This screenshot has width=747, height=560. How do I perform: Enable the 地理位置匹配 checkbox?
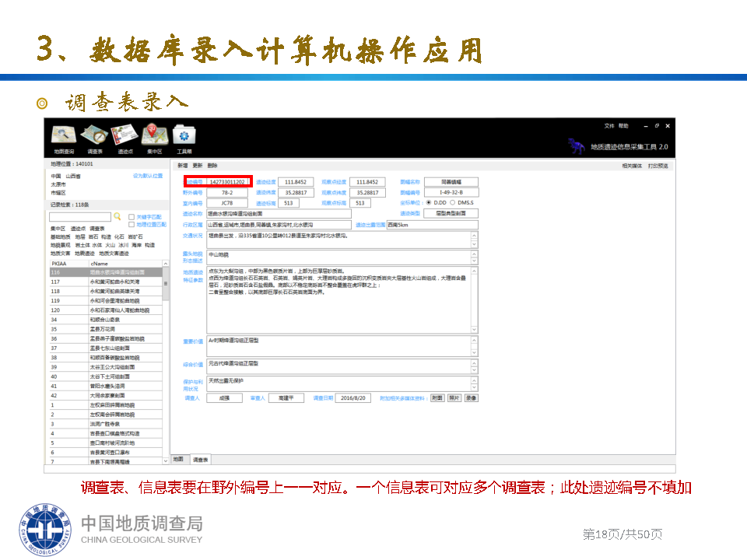[132, 225]
